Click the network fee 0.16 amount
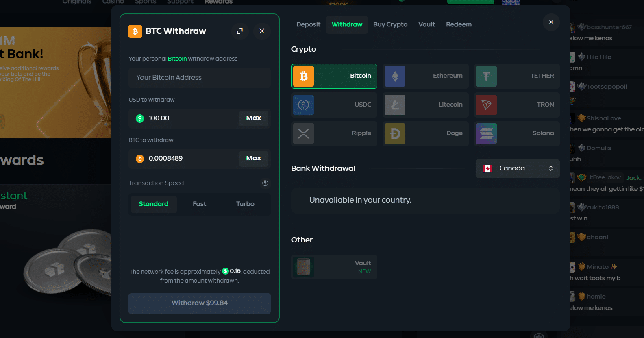Viewport: 644px width, 338px height. coord(235,271)
